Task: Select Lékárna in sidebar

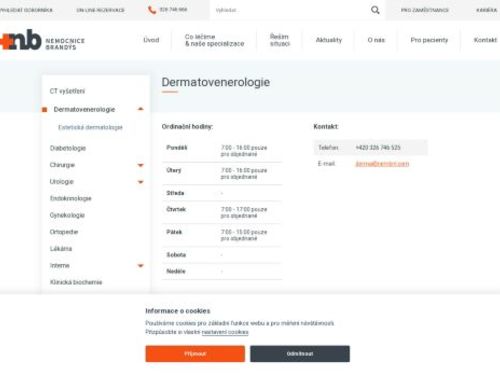Action: coord(61,249)
